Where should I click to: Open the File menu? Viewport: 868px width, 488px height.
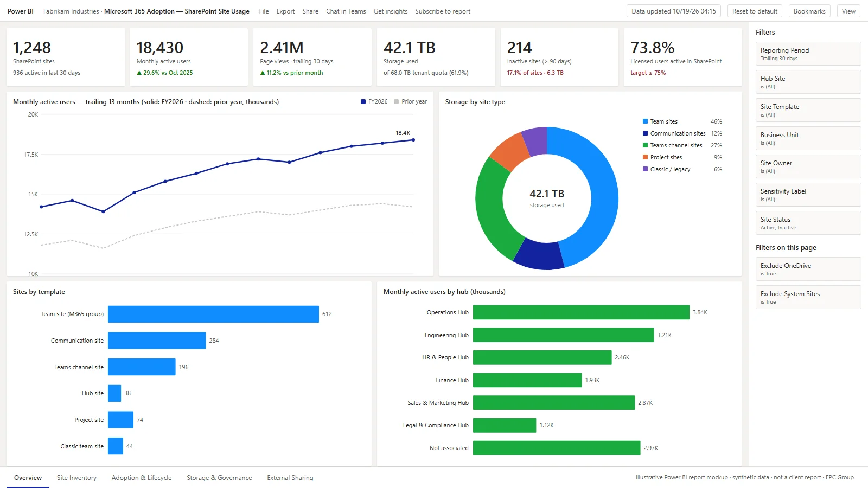[264, 11]
